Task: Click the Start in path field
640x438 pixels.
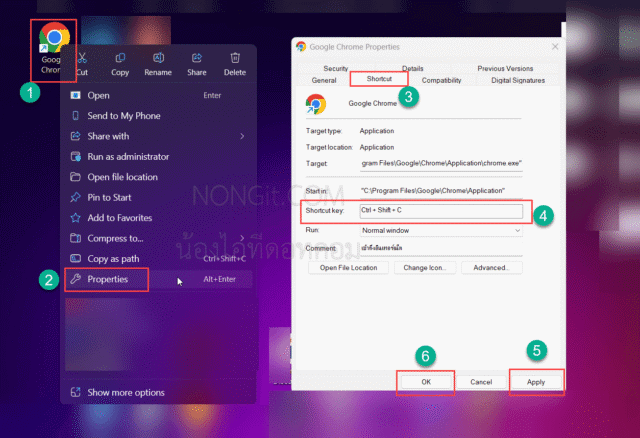Action: tap(441, 191)
